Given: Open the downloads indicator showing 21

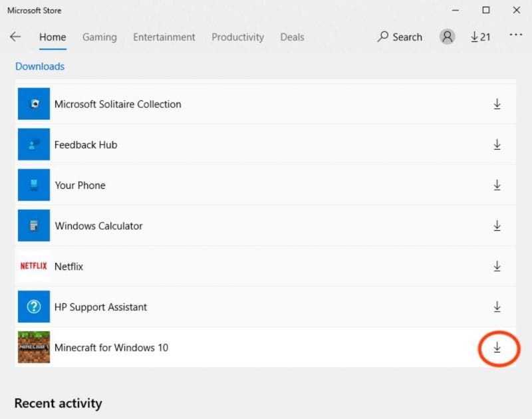Looking at the screenshot, I should coord(480,37).
